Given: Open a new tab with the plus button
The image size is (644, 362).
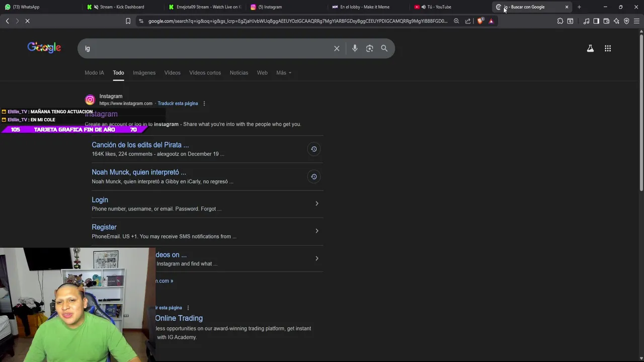Looking at the screenshot, I should tap(579, 7).
